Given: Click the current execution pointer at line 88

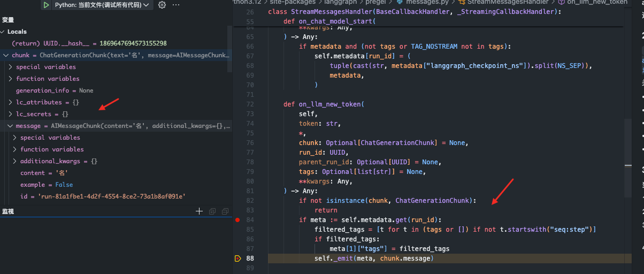Looking at the screenshot, I should coord(237,258).
